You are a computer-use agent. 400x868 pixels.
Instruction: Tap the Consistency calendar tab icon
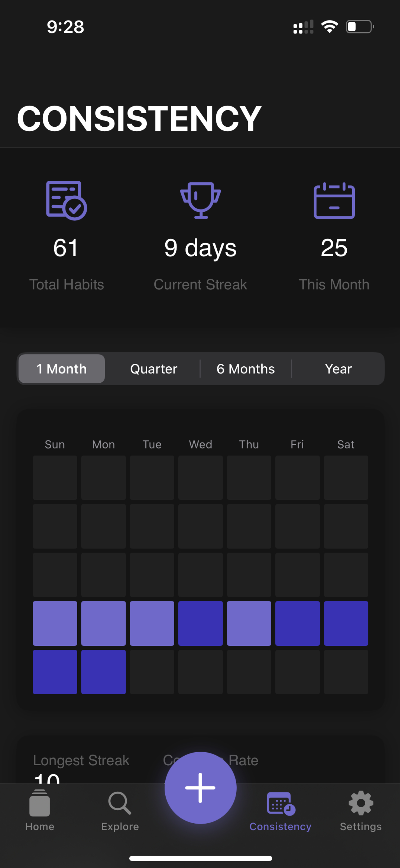281,804
